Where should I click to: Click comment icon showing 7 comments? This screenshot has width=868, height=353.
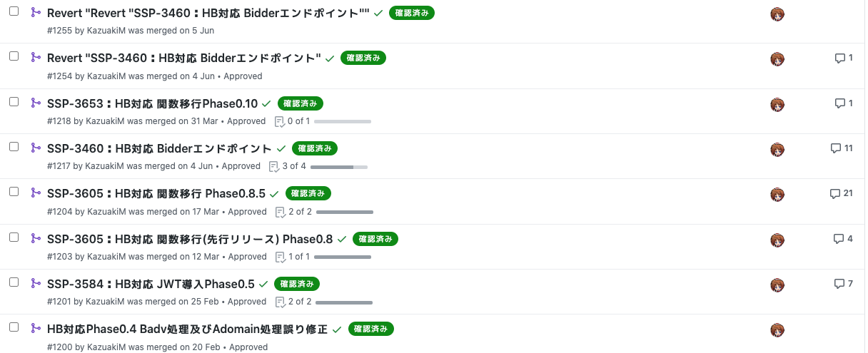click(x=839, y=284)
